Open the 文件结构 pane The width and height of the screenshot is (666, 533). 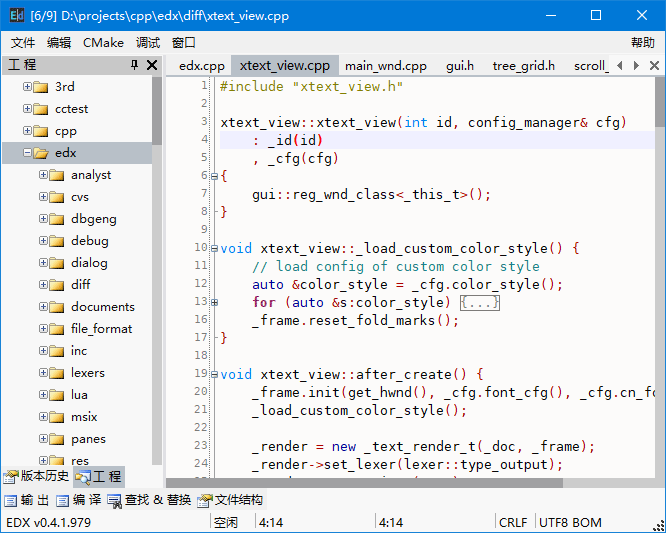[x=230, y=500]
